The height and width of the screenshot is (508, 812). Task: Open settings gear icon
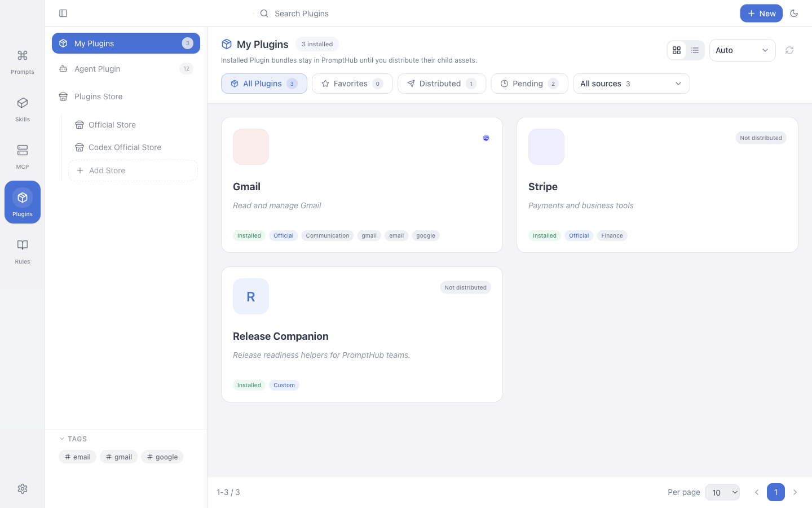23,489
